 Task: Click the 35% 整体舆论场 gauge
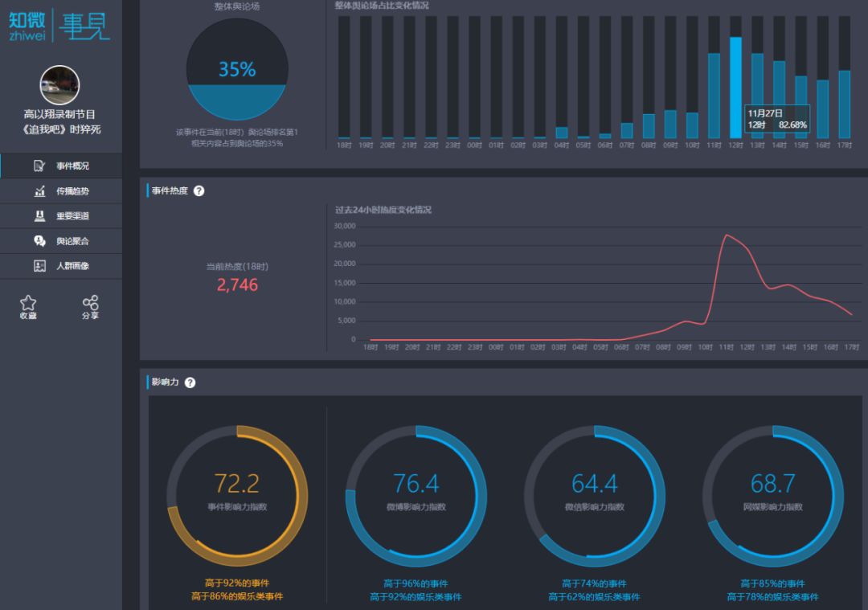pos(237,69)
